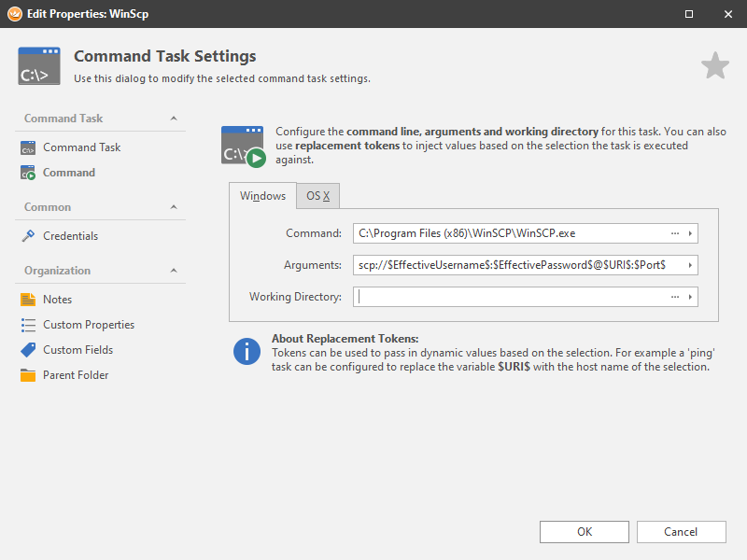Click the Custom Fields tag icon
Image resolution: width=747 pixels, height=560 pixels.
[28, 350]
